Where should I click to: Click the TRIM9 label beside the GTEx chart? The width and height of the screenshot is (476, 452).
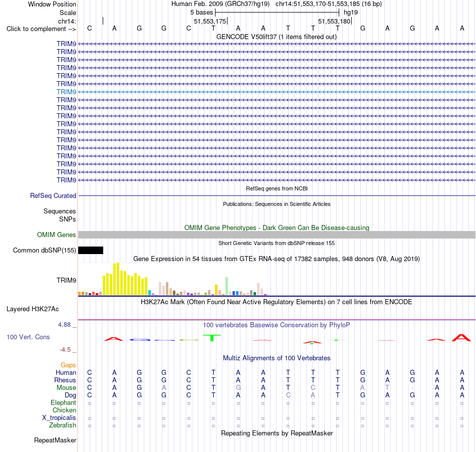66,280
